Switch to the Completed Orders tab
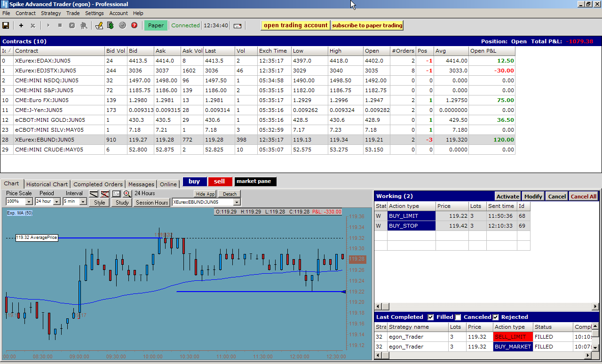 (x=98, y=184)
